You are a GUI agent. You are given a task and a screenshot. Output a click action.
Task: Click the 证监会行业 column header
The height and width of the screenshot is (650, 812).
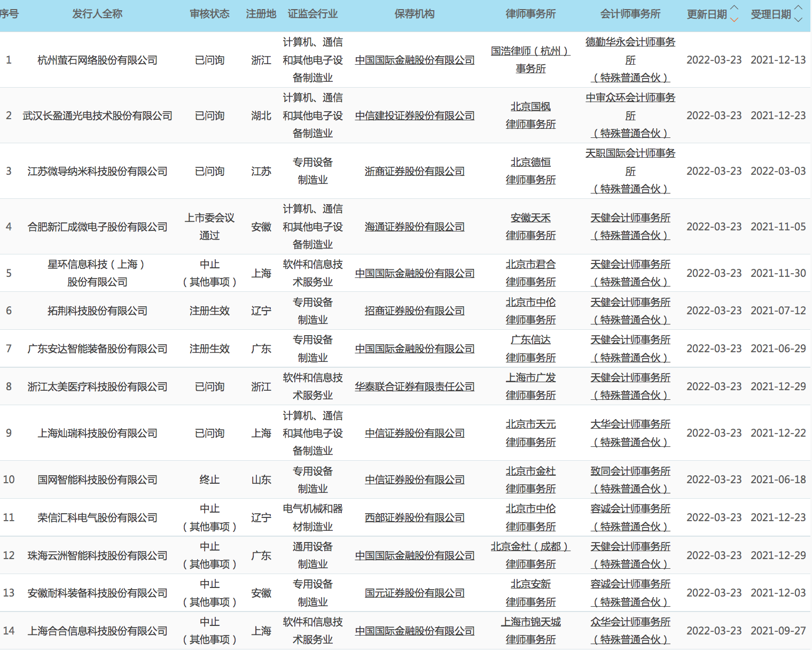pyautogui.click(x=313, y=14)
